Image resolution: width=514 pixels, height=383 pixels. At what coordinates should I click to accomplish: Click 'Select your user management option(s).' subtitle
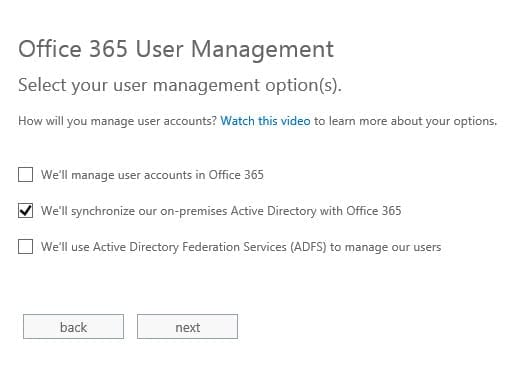(x=180, y=85)
